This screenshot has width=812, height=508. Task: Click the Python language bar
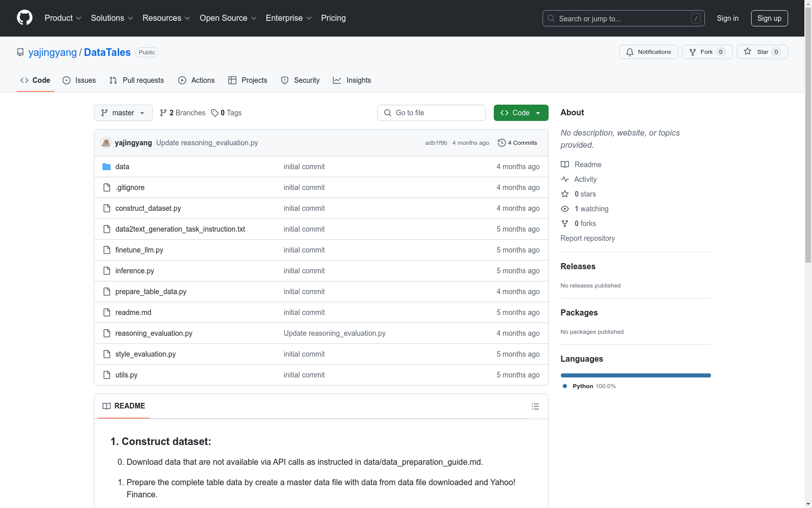coord(635,375)
